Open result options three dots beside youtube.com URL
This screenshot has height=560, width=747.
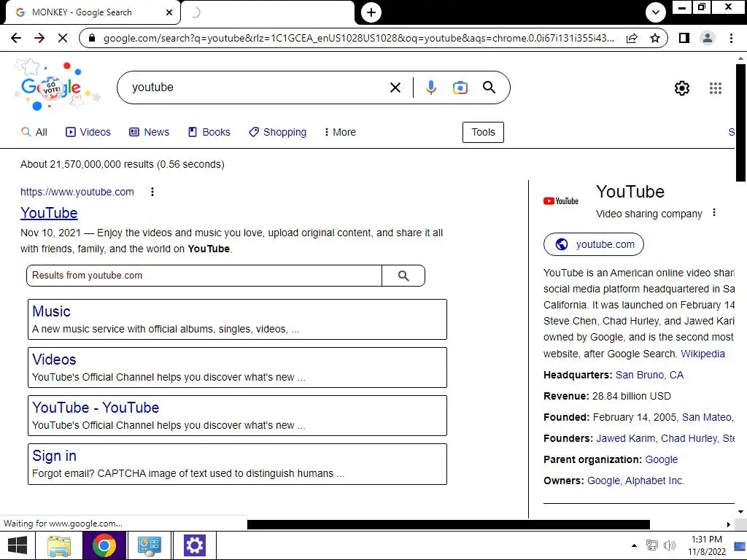click(152, 192)
